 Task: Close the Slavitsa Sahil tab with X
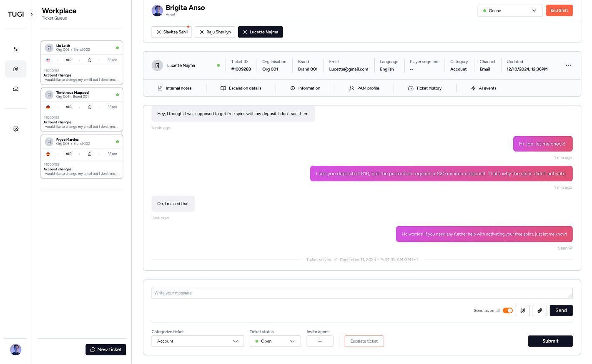[158, 32]
